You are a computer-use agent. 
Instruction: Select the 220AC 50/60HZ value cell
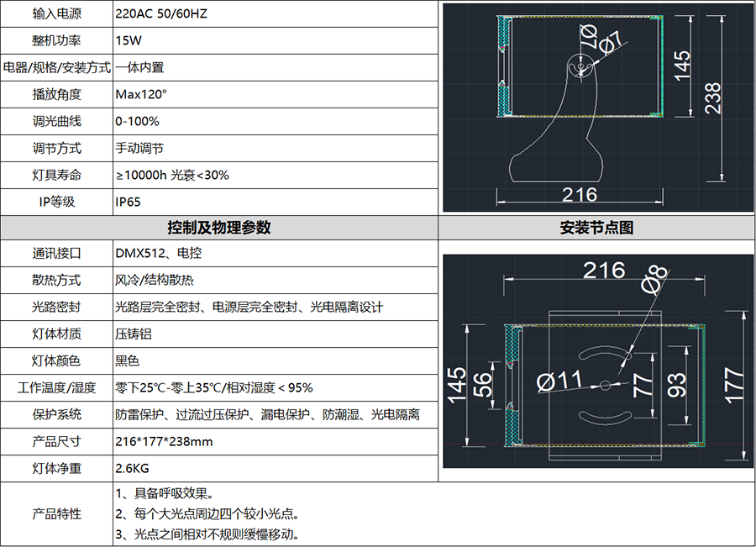(160, 14)
